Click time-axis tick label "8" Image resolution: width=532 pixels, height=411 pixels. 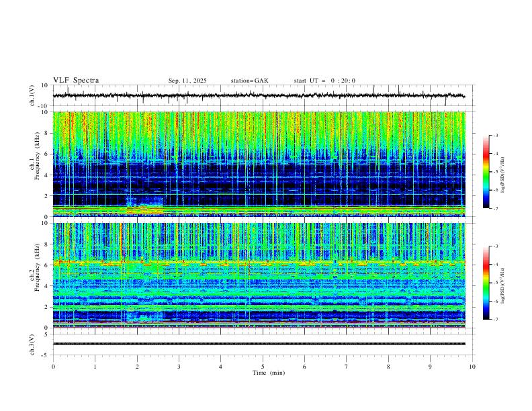388,367
